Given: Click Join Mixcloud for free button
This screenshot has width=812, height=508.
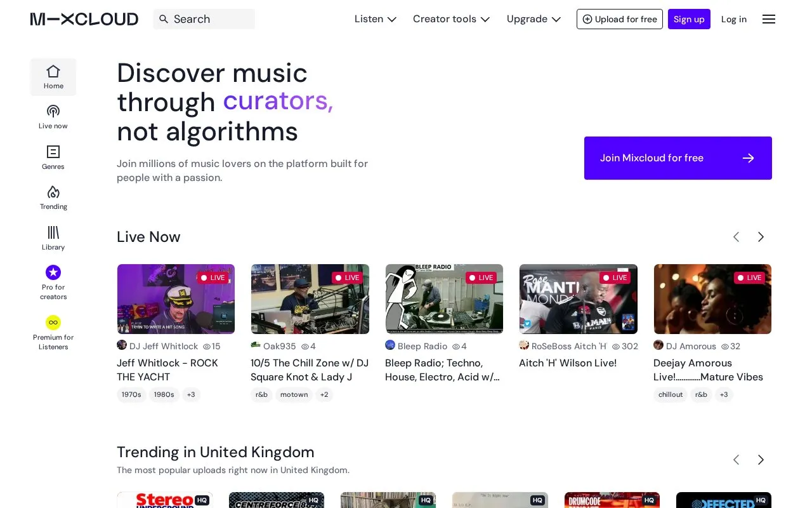Looking at the screenshot, I should pyautogui.click(x=678, y=158).
